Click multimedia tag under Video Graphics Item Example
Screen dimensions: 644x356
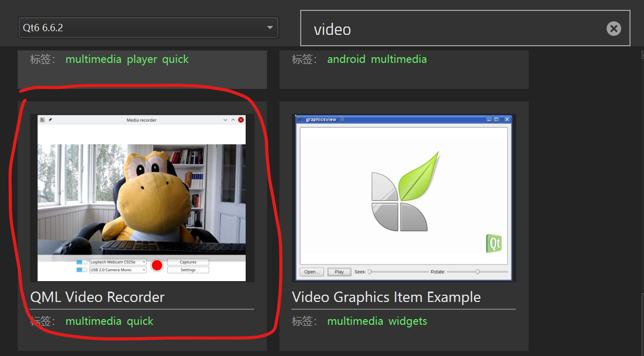(x=355, y=321)
